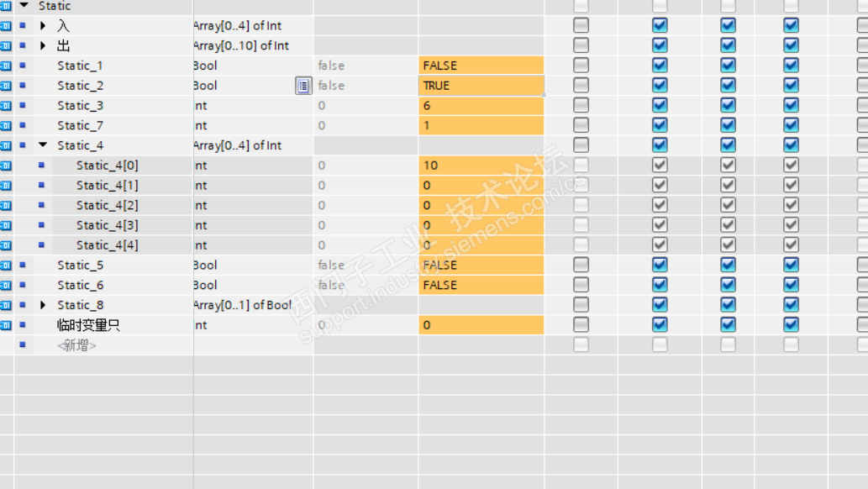Click the tag icon left of Static_1
The width and height of the screenshot is (868, 489).
[x=6, y=66]
